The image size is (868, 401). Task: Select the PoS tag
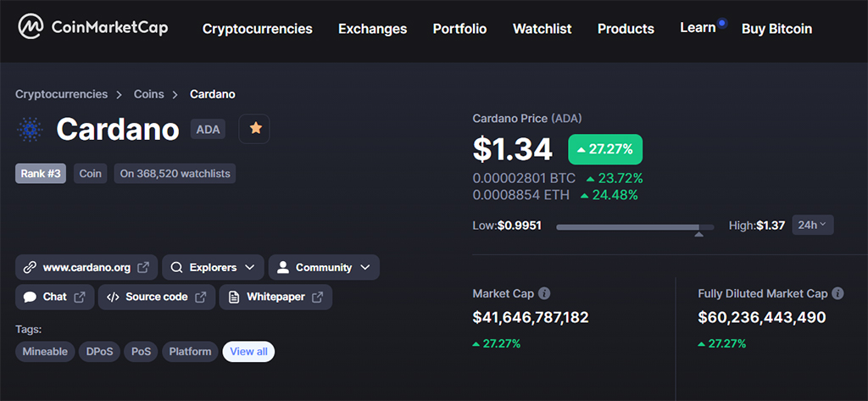point(142,352)
